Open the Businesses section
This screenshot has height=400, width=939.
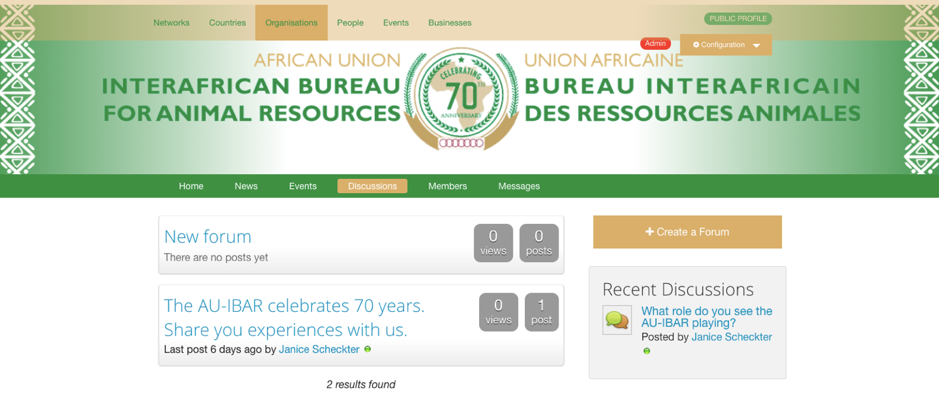pyautogui.click(x=450, y=23)
